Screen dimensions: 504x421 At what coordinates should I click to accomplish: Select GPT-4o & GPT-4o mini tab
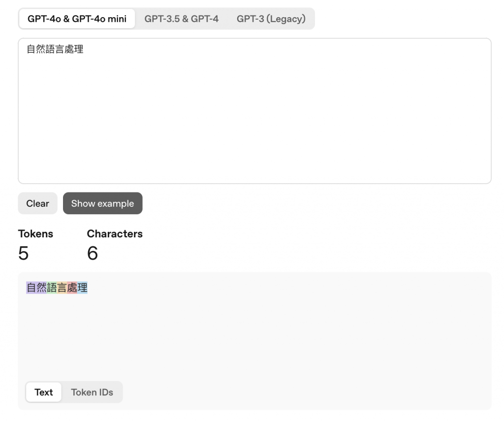click(77, 19)
